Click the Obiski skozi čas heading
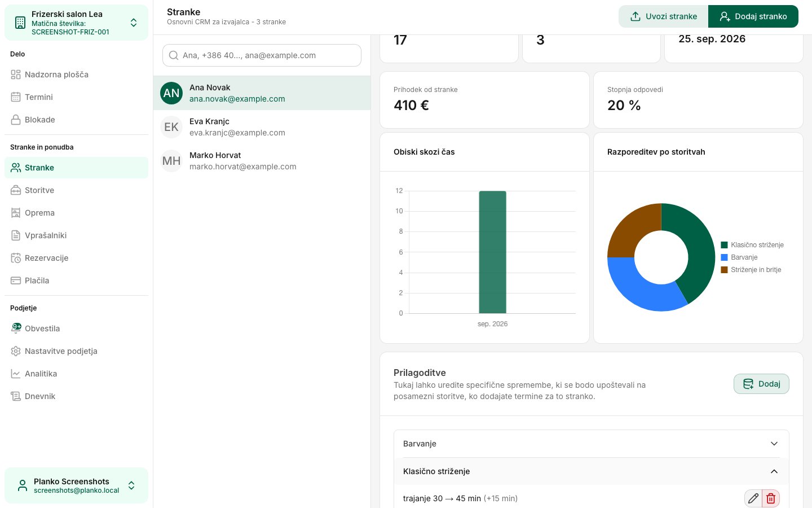 (424, 152)
